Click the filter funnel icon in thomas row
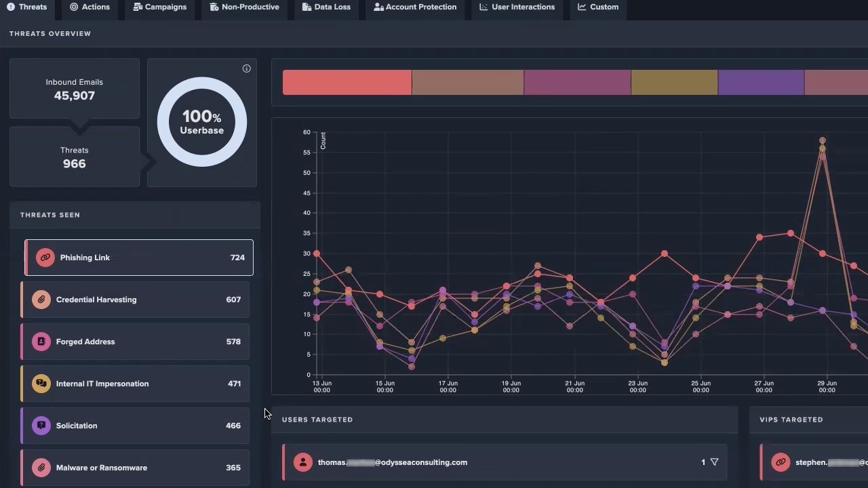The width and height of the screenshot is (868, 488). [x=714, y=462]
